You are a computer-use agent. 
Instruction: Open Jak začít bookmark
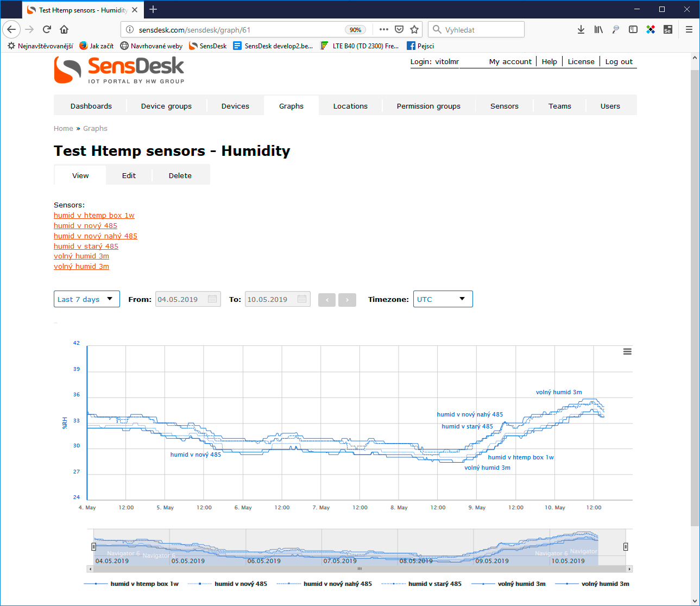tap(96, 46)
